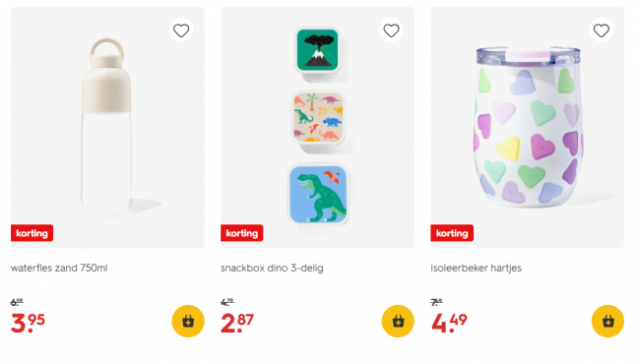Click the 2.87 sale price
640x364 pixels.
coord(237,323)
